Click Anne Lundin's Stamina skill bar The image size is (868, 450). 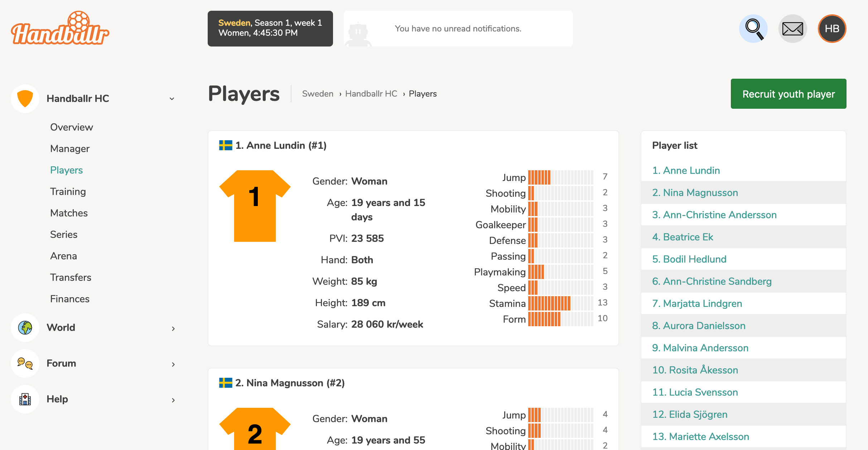(560, 303)
